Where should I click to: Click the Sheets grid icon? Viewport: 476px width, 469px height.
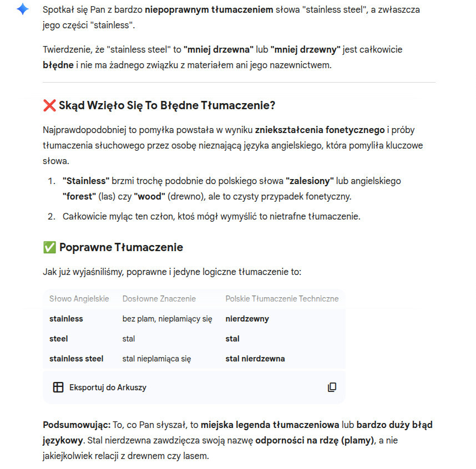58,387
